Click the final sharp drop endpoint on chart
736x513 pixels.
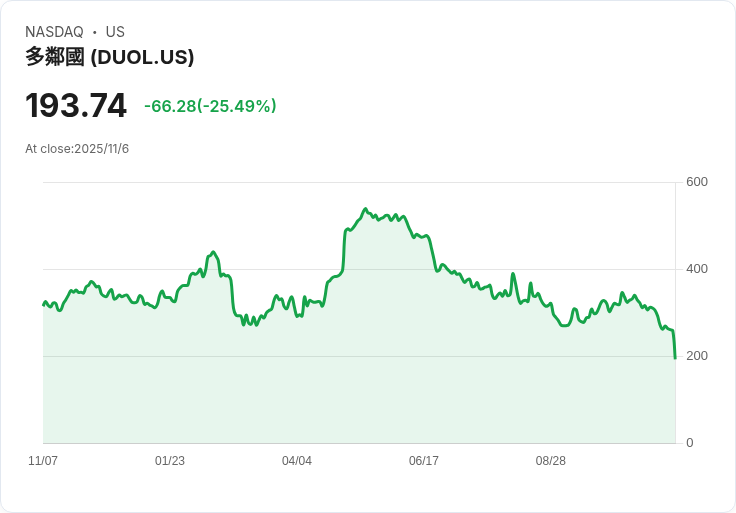tap(675, 358)
